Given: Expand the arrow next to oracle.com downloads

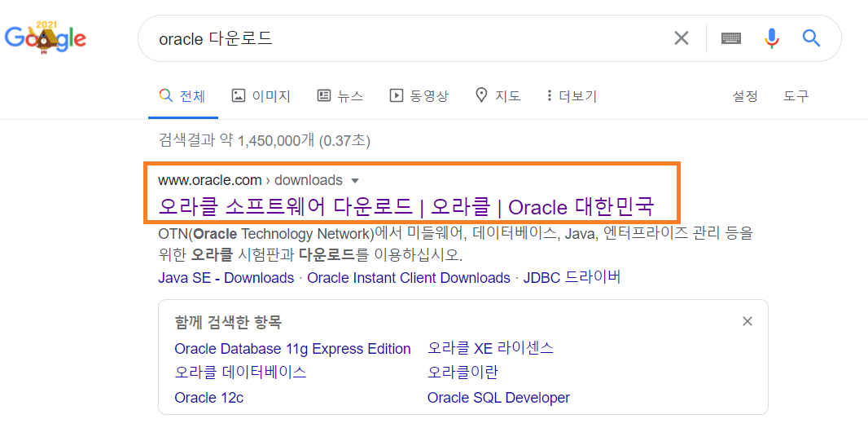Looking at the screenshot, I should coord(355,181).
